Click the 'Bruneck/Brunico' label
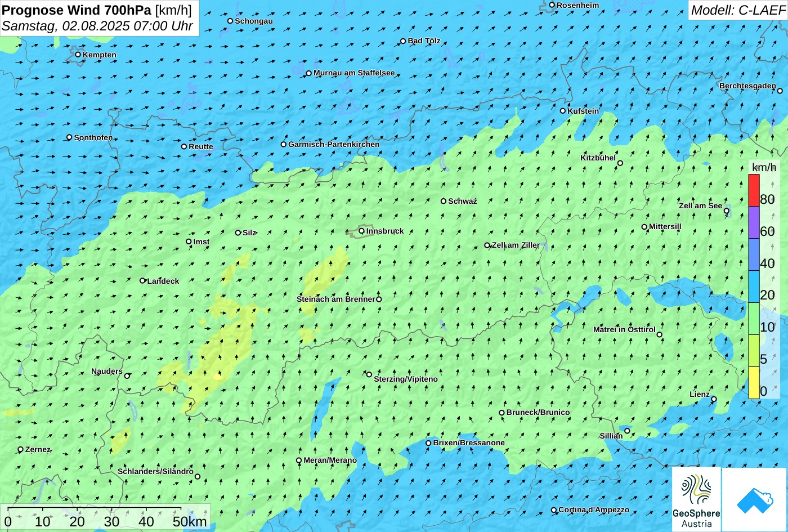 pos(538,412)
